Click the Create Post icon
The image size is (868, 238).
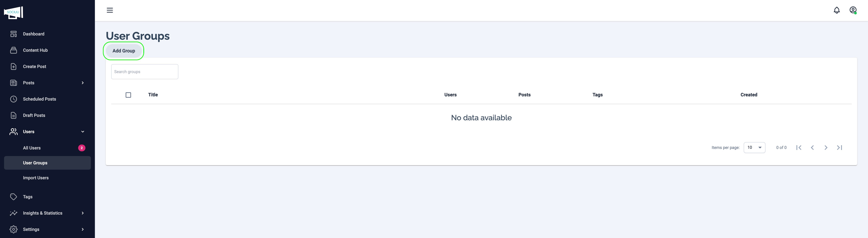(x=14, y=66)
